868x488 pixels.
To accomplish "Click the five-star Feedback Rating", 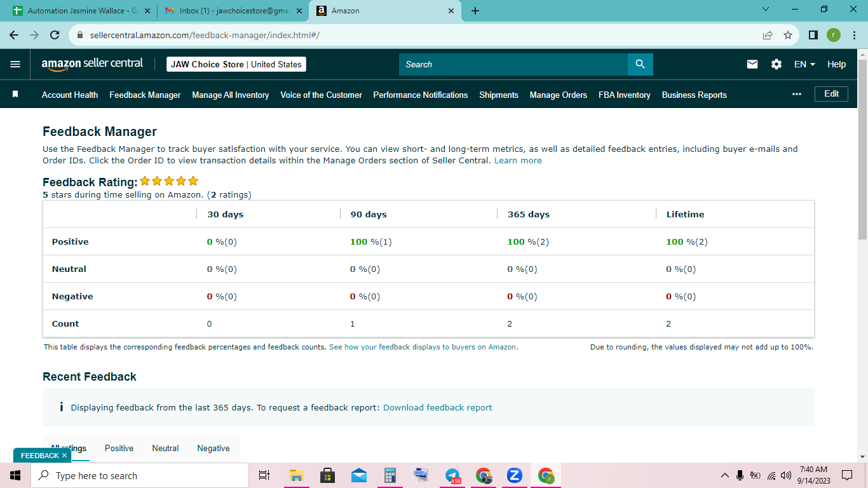I will tap(169, 181).
